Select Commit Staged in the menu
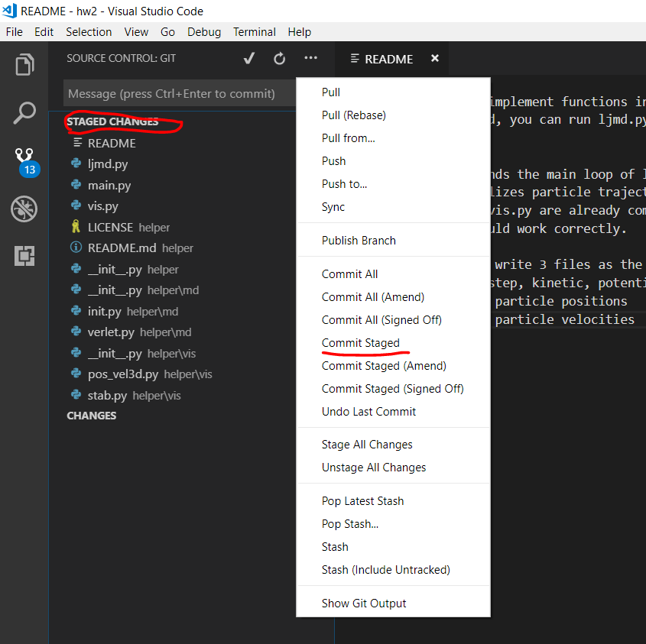This screenshot has height=644, width=646. pyautogui.click(x=393, y=343)
